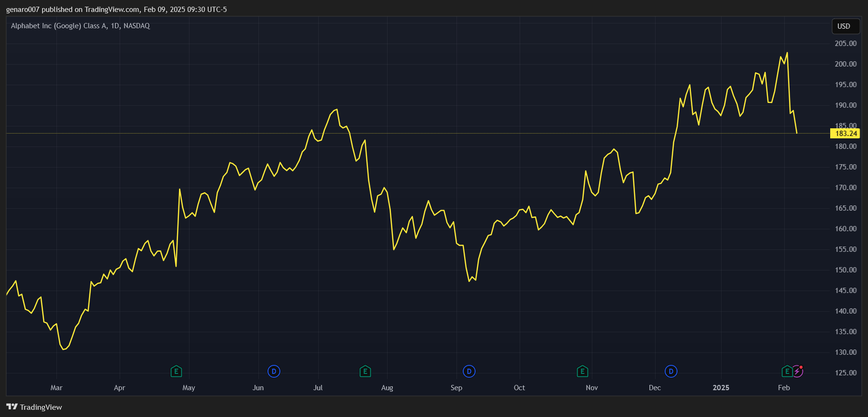This screenshot has height=417, width=868.
Task: Click the May label on time axis
Action: tap(189, 388)
